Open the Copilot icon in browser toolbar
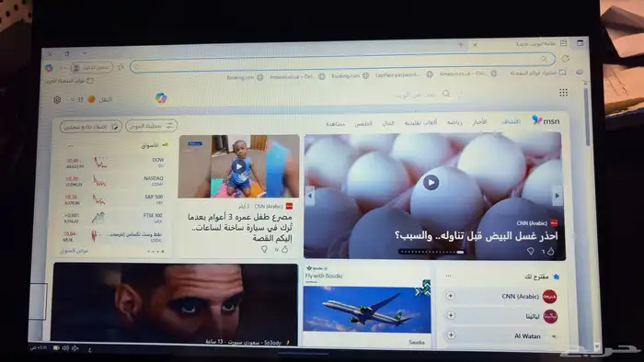Viewport: 644px width, 362px height. click(x=49, y=68)
